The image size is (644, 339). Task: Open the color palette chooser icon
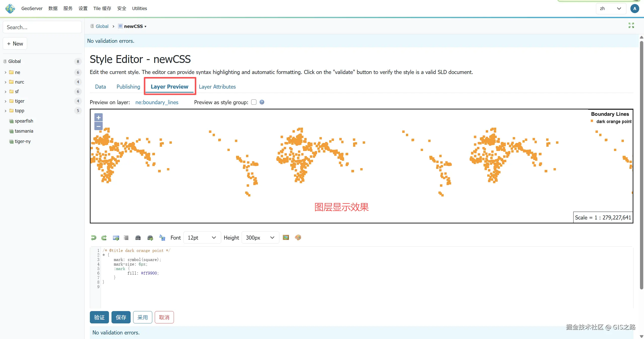tap(298, 237)
